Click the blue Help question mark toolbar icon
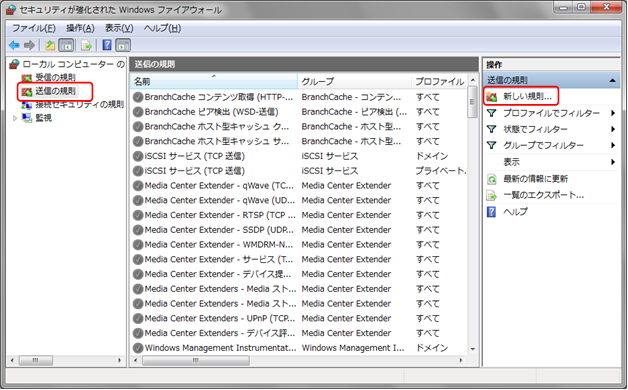This screenshot has width=628, height=390. tap(107, 45)
